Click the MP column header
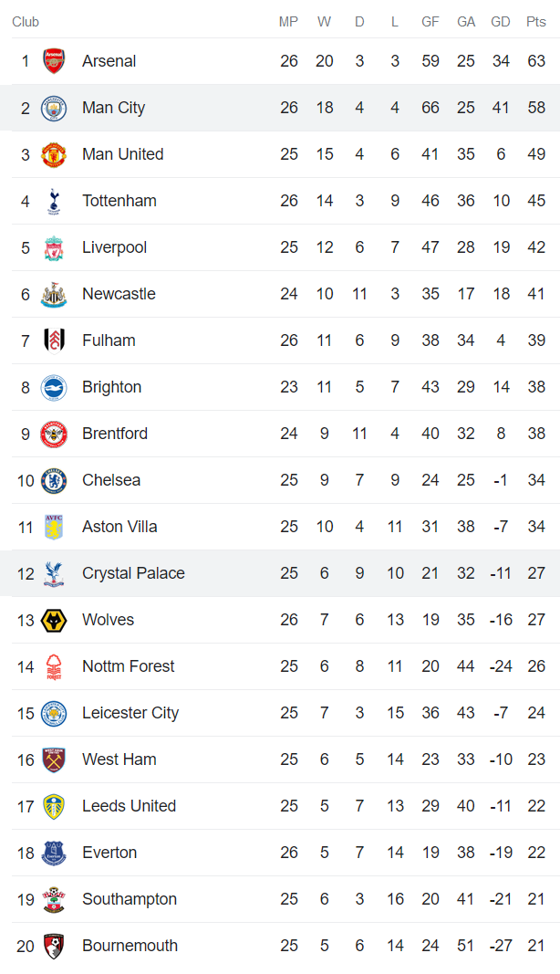Image resolution: width=560 pixels, height=974 pixels. pos(288,22)
